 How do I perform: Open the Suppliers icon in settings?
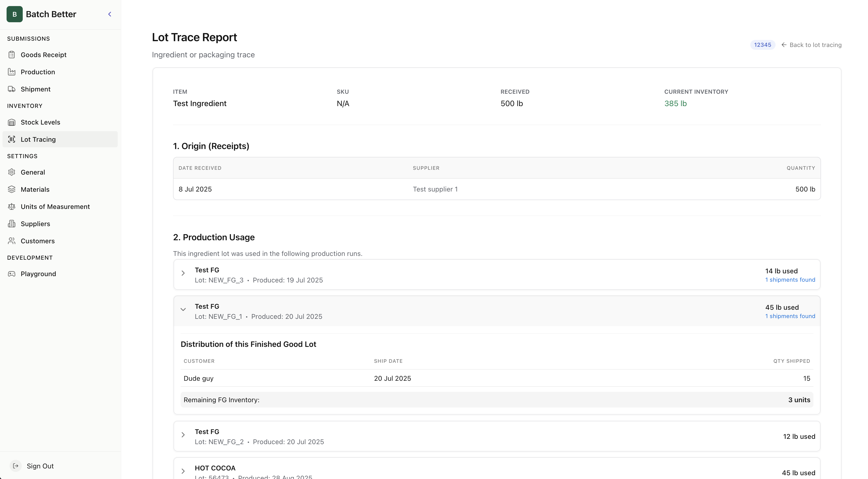click(12, 224)
